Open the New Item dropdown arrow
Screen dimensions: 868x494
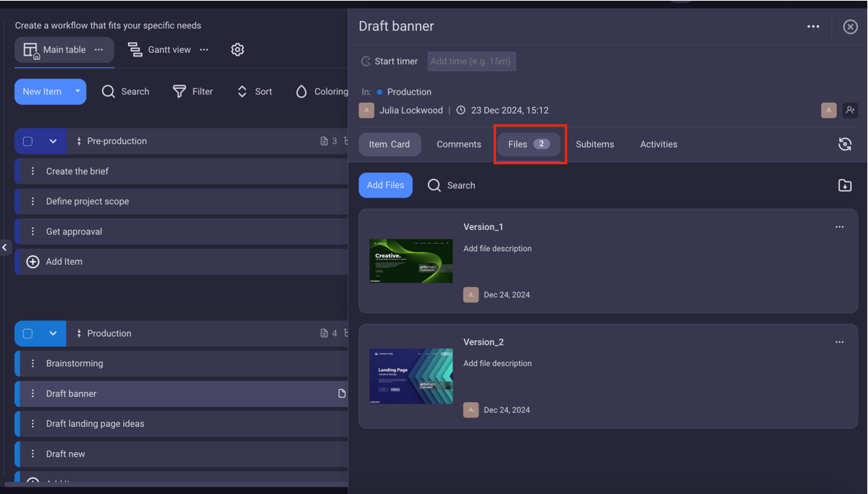coord(77,92)
